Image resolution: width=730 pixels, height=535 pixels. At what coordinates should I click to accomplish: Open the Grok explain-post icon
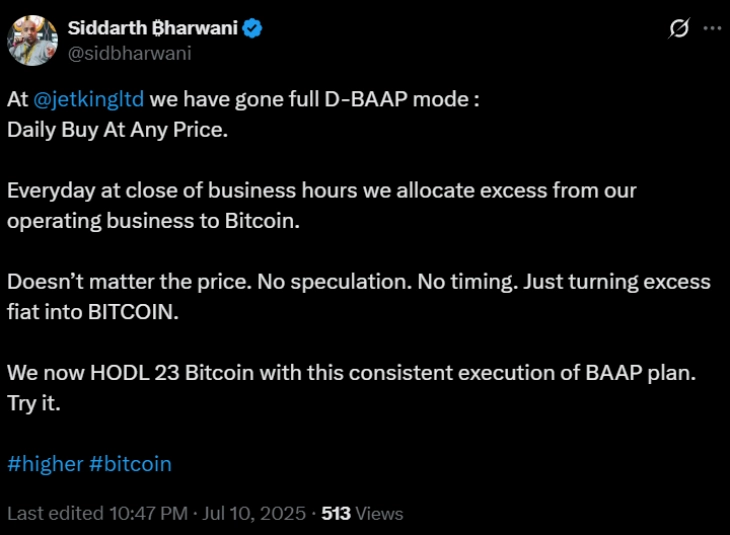coord(678,29)
